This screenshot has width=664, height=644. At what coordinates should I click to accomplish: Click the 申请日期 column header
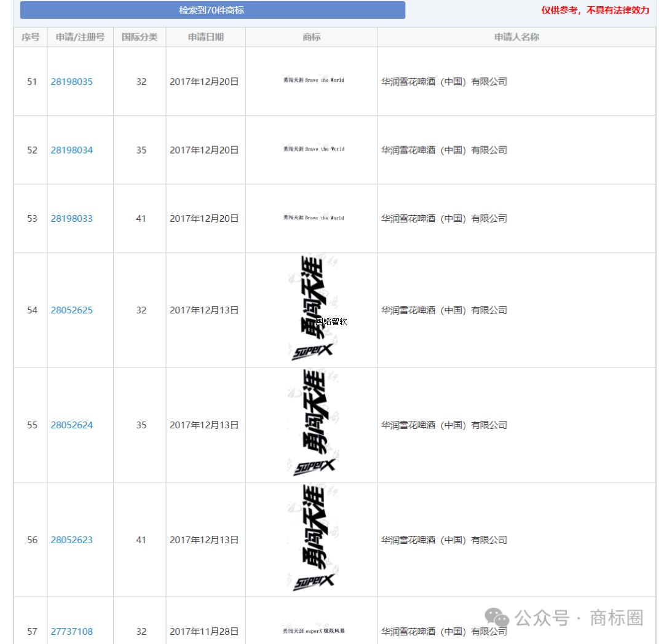(206, 37)
